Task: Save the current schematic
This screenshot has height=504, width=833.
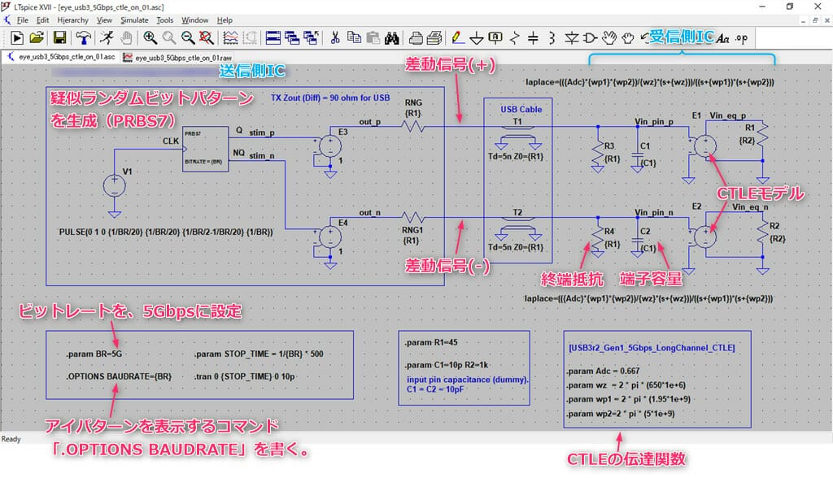Action: [x=59, y=37]
